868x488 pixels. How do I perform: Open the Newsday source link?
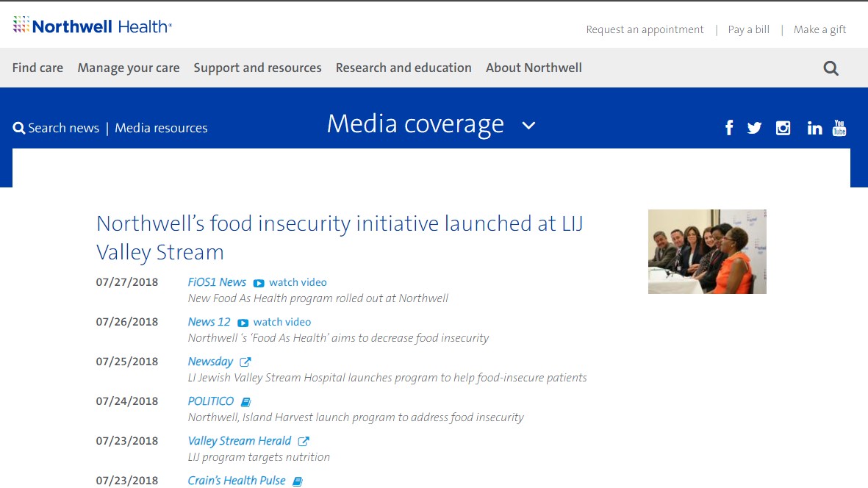click(x=210, y=362)
